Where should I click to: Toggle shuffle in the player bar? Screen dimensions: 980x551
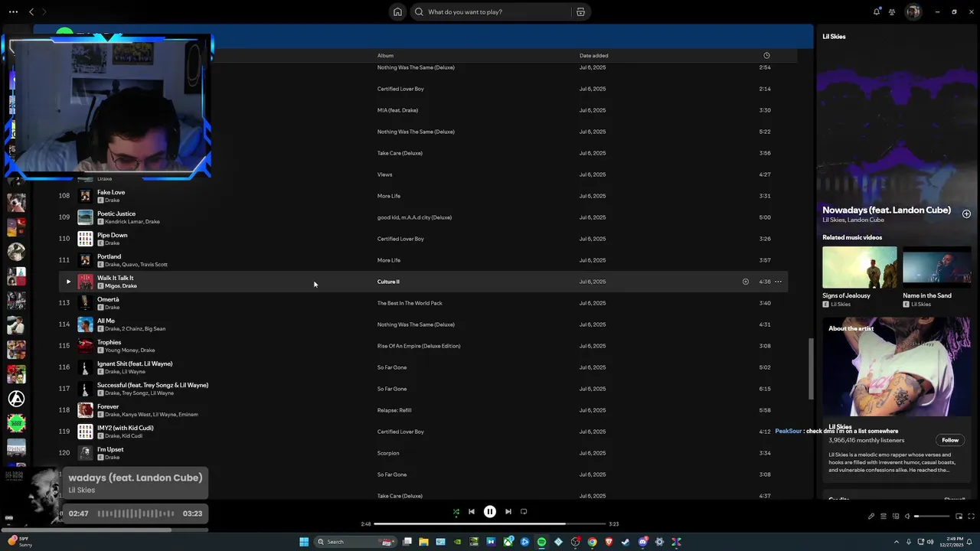point(456,512)
